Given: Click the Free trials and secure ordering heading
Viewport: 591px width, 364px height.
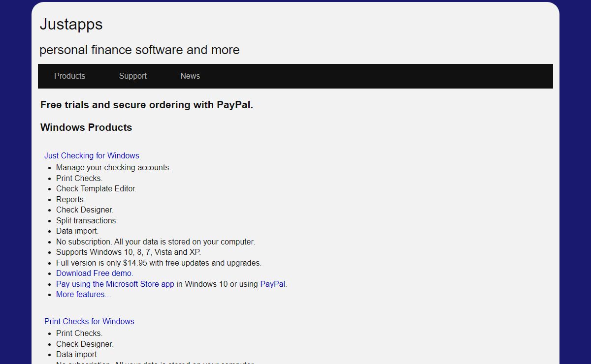Looking at the screenshot, I should pos(147,105).
